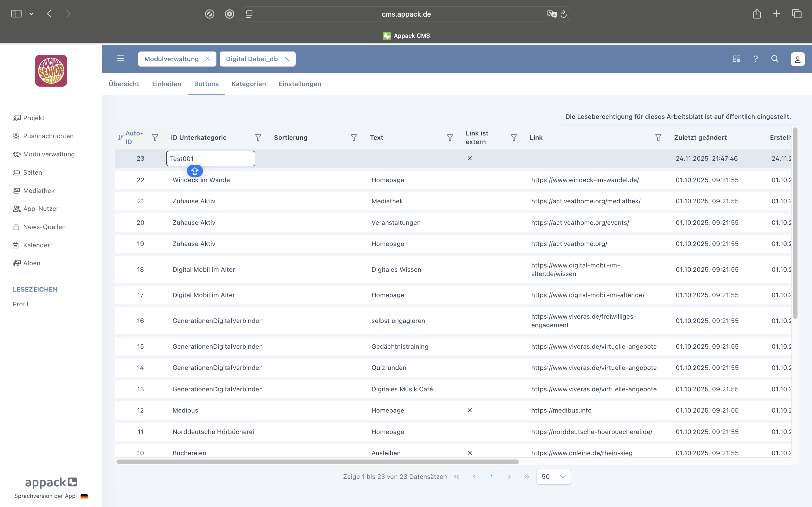Toggle Link ist extern for Medibus row
Screen dimensions: 812x507
(x=470, y=410)
